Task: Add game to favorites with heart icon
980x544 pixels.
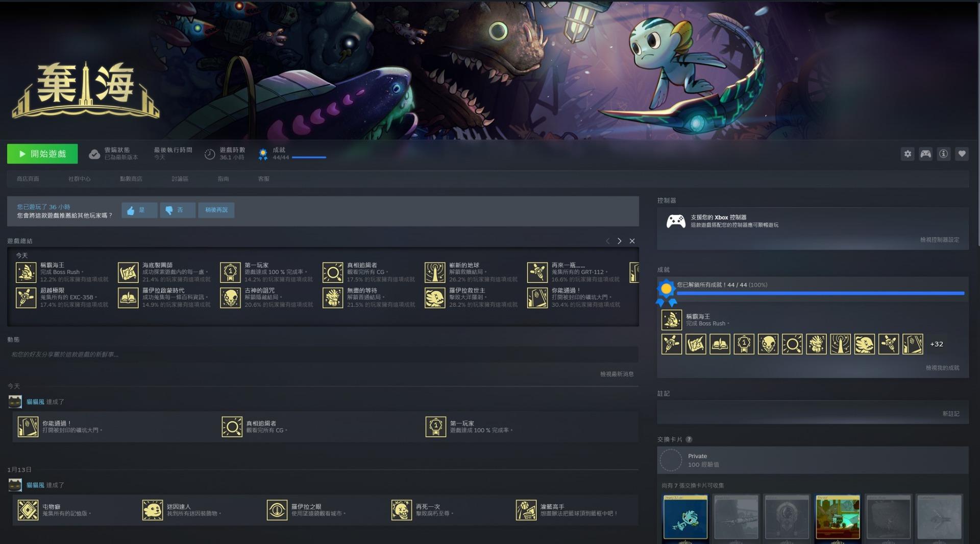Action: (x=962, y=154)
